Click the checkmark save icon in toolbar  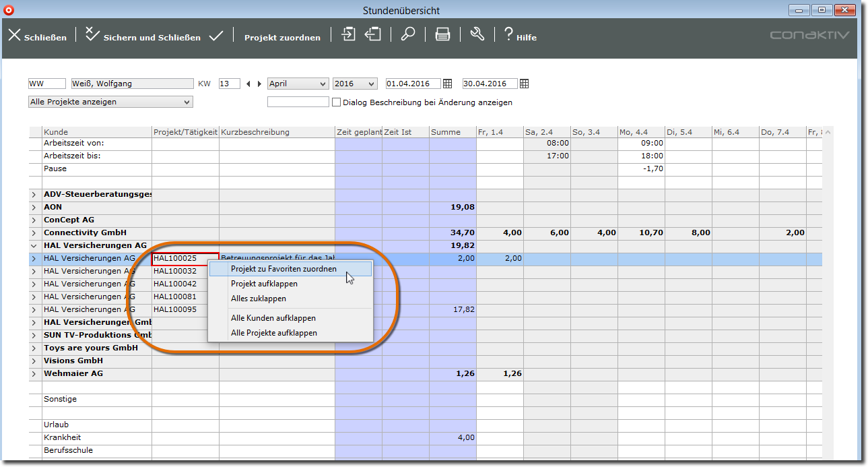[216, 36]
